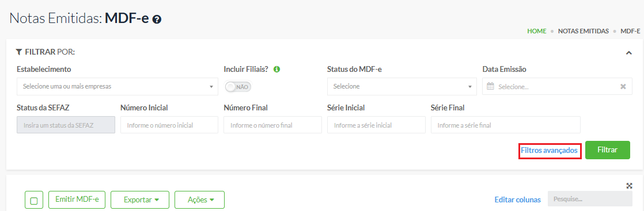
Task: Click the green info icon next to Incluir Filiais
Action: 277,69
